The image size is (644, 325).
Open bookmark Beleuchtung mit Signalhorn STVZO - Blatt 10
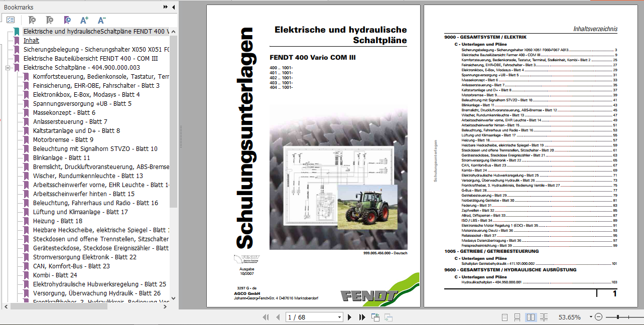click(95, 148)
